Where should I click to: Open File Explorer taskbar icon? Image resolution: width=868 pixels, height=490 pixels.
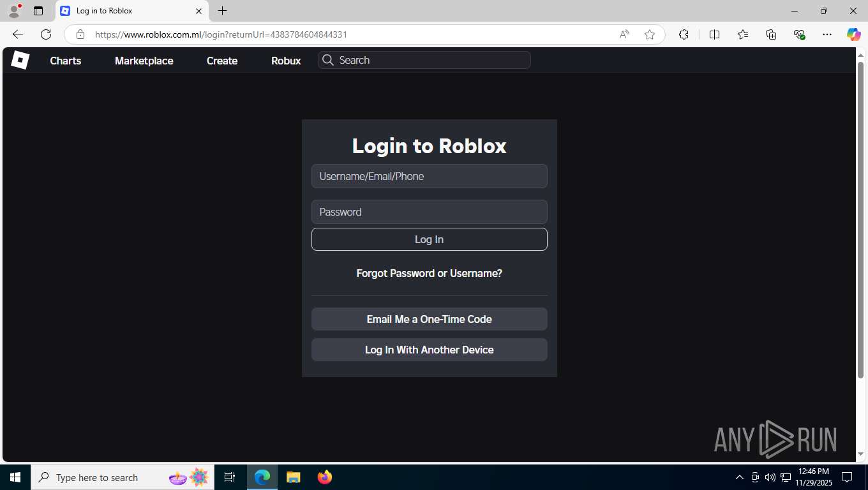(293, 477)
